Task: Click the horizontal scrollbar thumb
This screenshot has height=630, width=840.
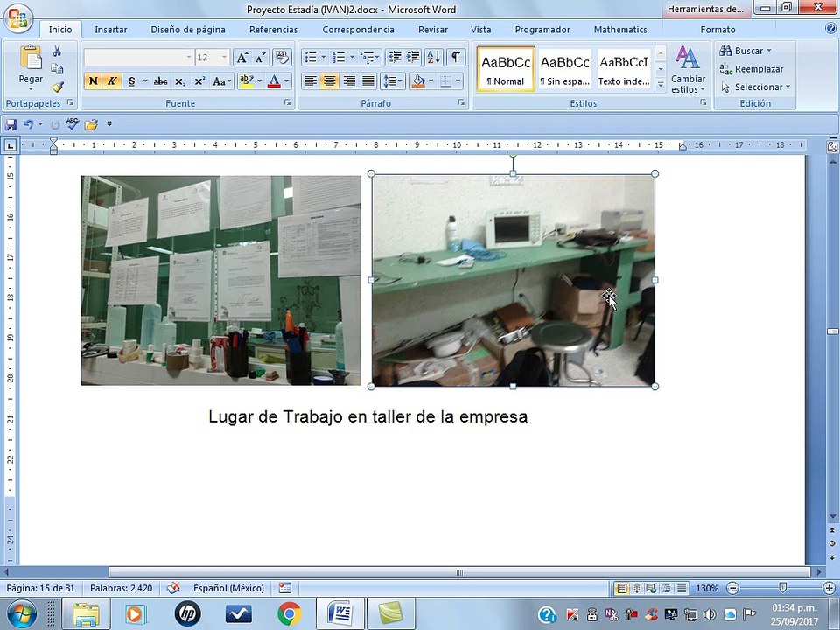Action: tap(459, 572)
